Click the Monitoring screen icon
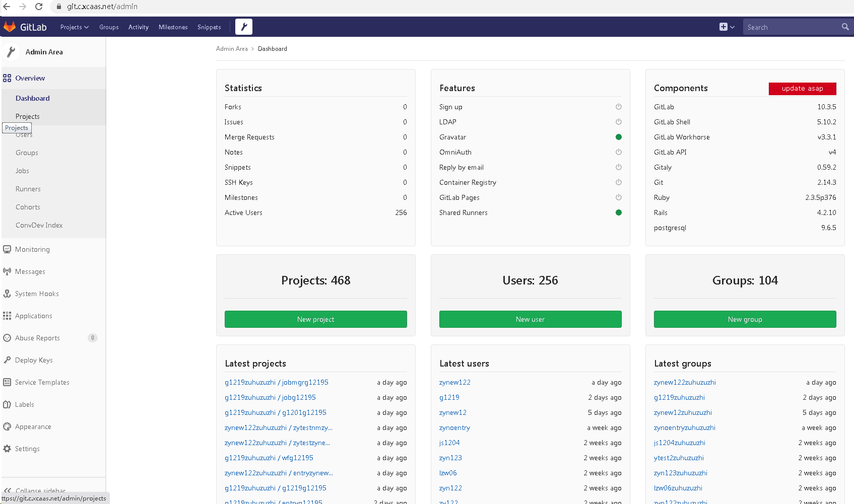The width and height of the screenshot is (854, 504). (7, 249)
